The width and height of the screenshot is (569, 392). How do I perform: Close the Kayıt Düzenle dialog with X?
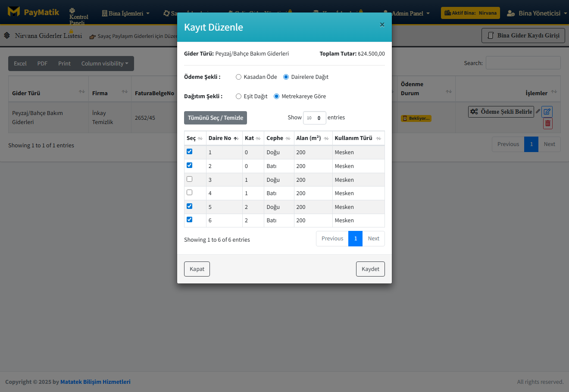[x=382, y=25]
